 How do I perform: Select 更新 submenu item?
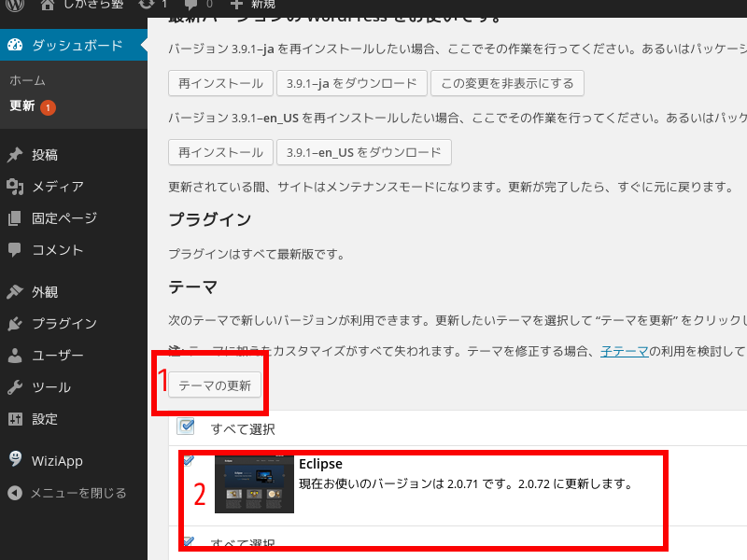tap(22, 106)
